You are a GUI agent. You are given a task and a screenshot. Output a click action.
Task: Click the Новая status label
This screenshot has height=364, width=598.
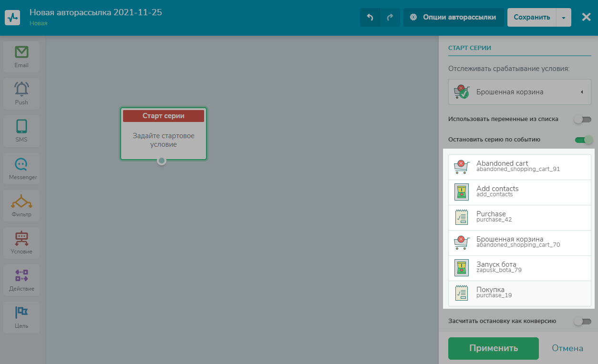[39, 23]
